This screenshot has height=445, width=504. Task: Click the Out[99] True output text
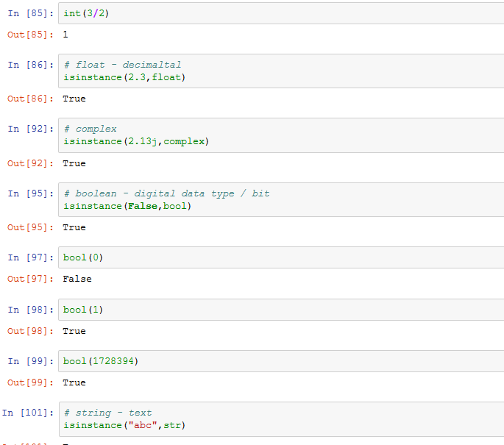point(74,382)
